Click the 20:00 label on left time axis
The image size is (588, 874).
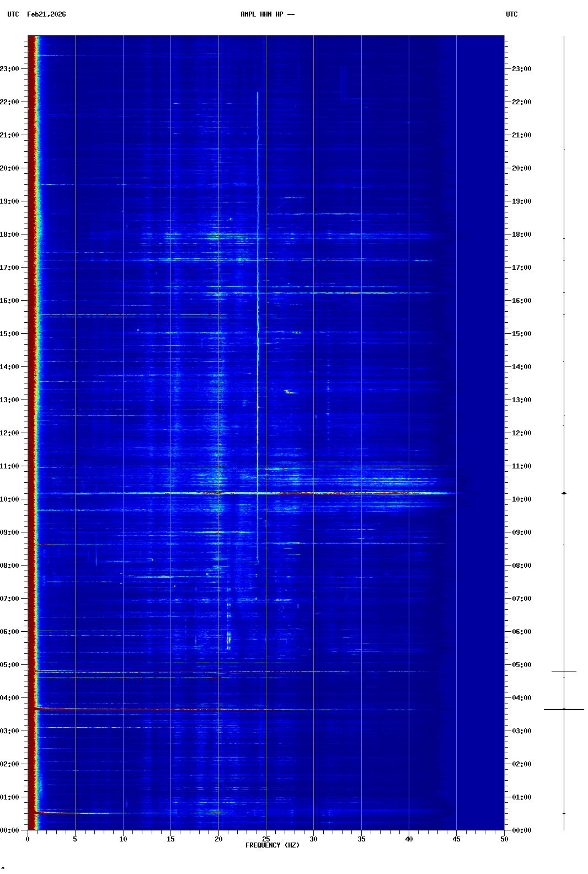click(x=9, y=168)
